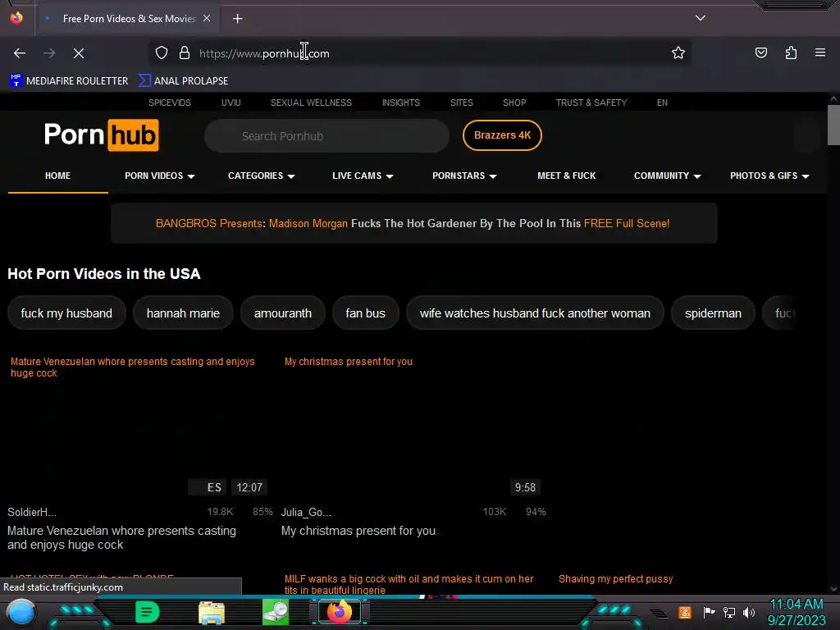Expand the SITES menu
This screenshot has height=630, width=840.
(x=462, y=103)
